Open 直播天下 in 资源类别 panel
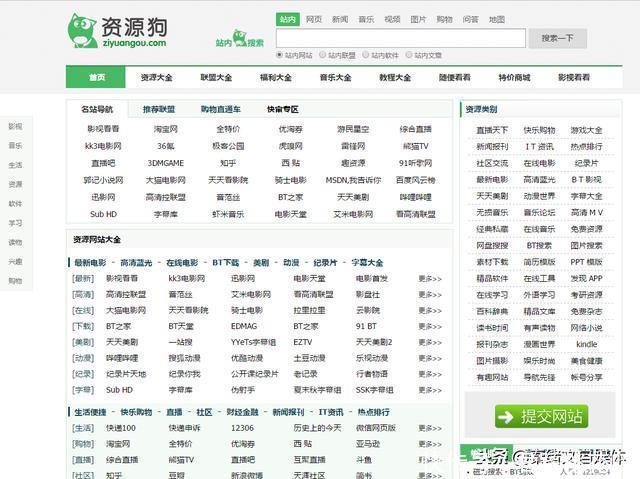This screenshot has width=640, height=479. [x=492, y=130]
